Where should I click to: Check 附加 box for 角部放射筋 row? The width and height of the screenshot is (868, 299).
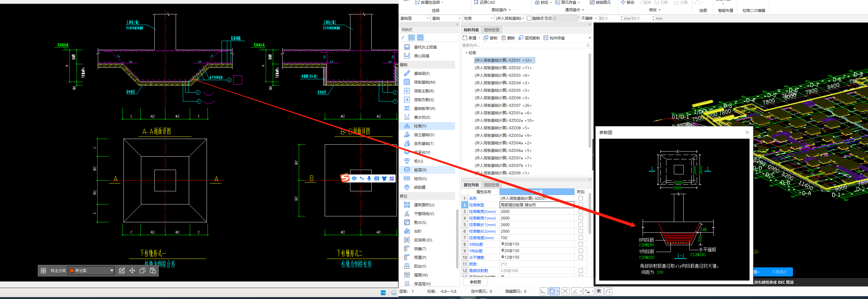point(580,271)
